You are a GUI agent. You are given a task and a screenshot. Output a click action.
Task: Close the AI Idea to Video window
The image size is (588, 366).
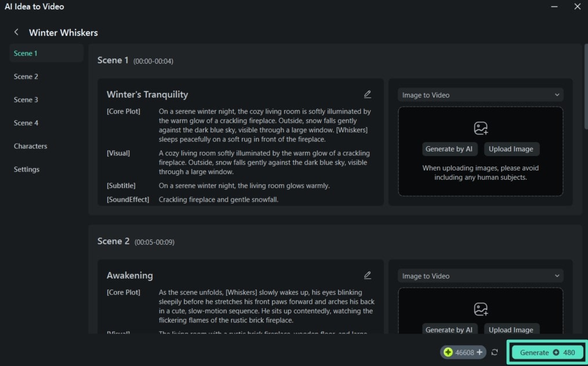578,7
